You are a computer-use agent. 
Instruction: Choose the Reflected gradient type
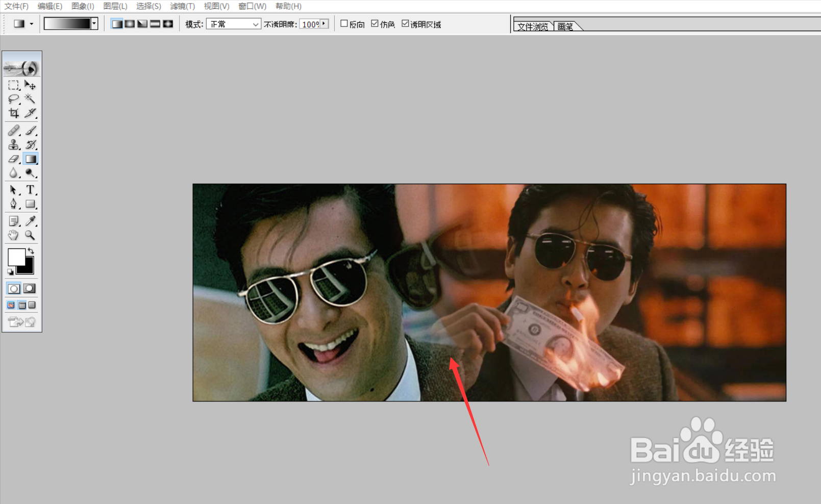(x=155, y=24)
